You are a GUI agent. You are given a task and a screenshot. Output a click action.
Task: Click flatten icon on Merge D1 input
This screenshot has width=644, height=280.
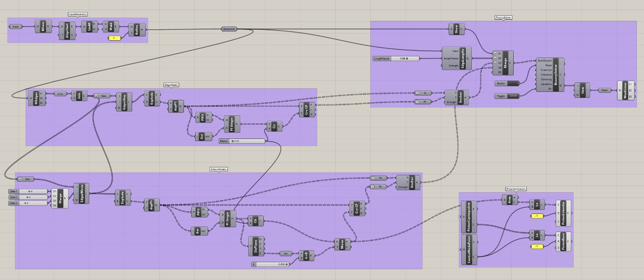pos(495,54)
